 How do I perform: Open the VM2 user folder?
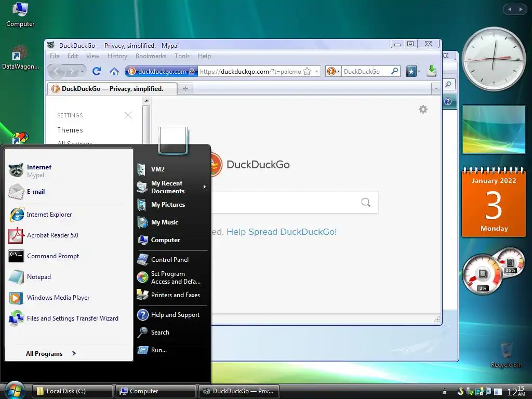click(172, 169)
